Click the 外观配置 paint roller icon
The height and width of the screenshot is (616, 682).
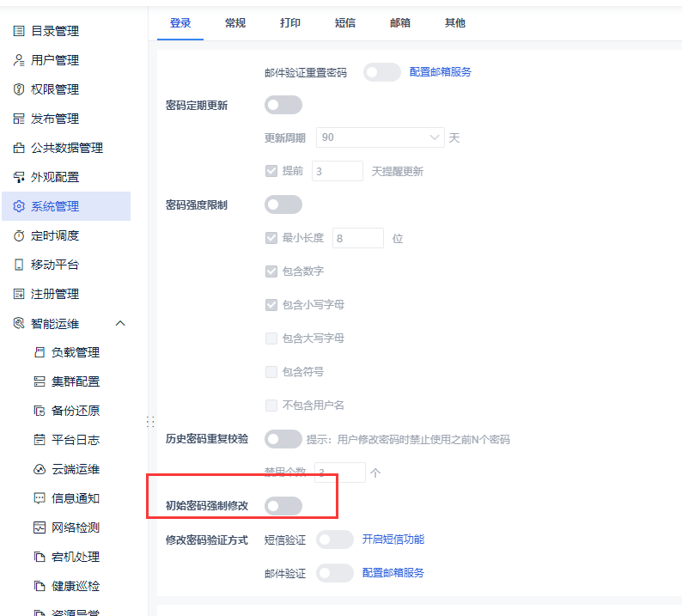click(19, 177)
